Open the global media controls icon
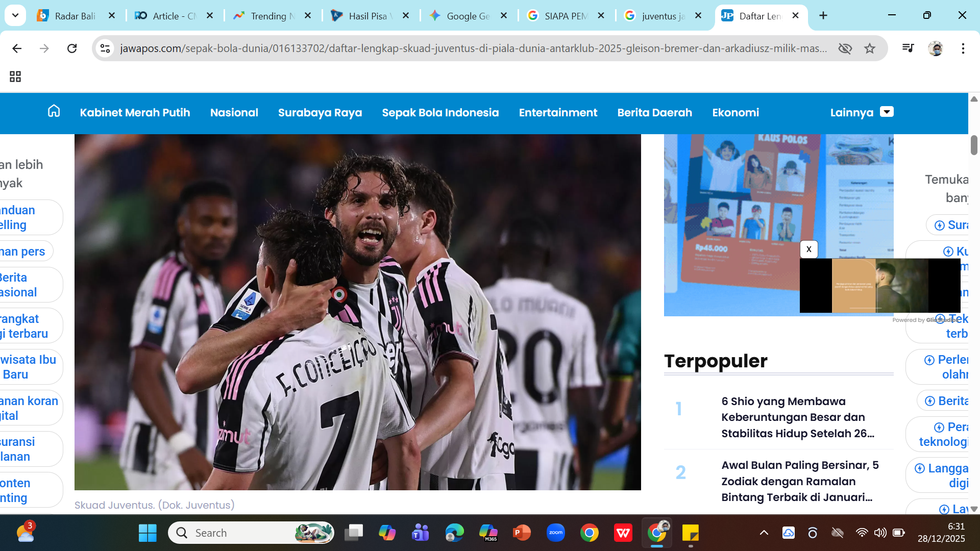The width and height of the screenshot is (980, 551). coord(908,48)
